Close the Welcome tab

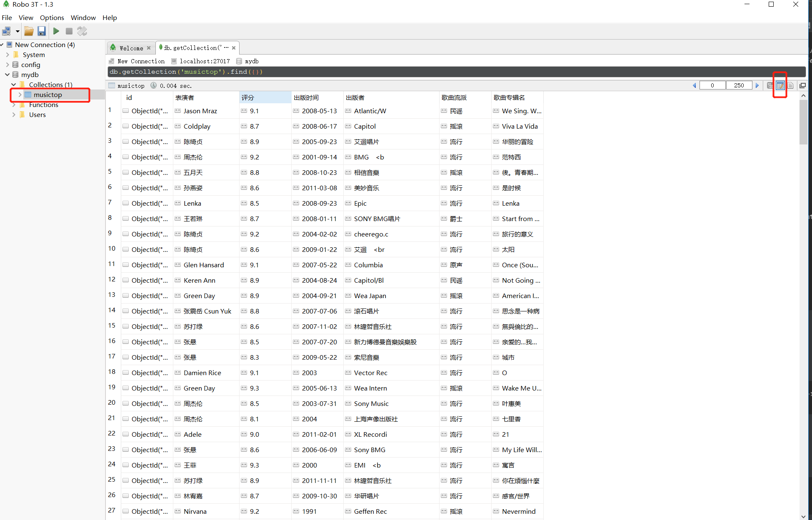(149, 48)
